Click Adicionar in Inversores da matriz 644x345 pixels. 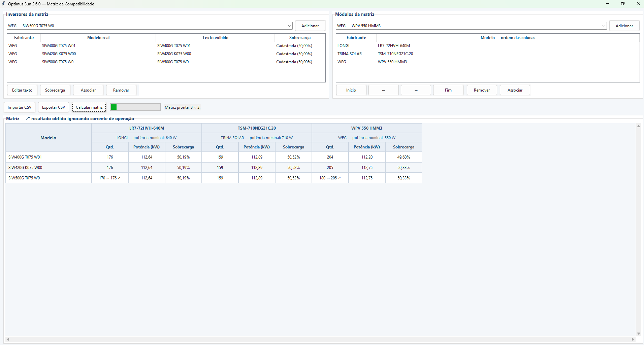(310, 26)
